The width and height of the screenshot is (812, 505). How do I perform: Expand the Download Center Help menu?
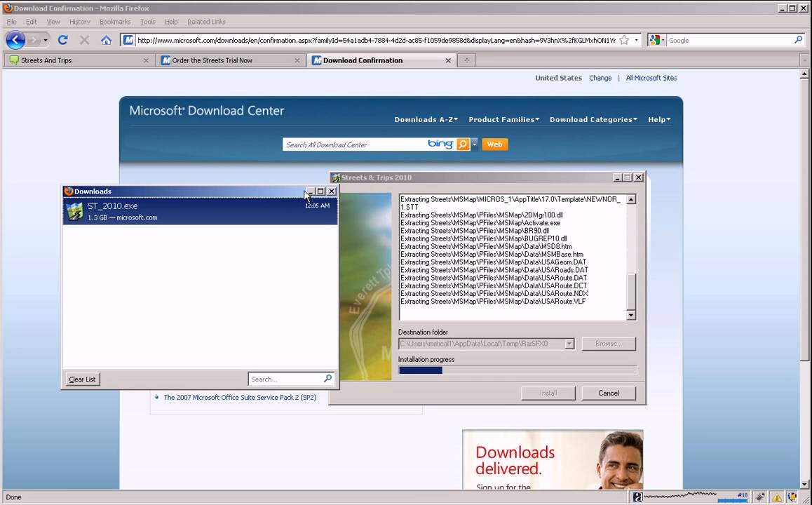click(659, 119)
